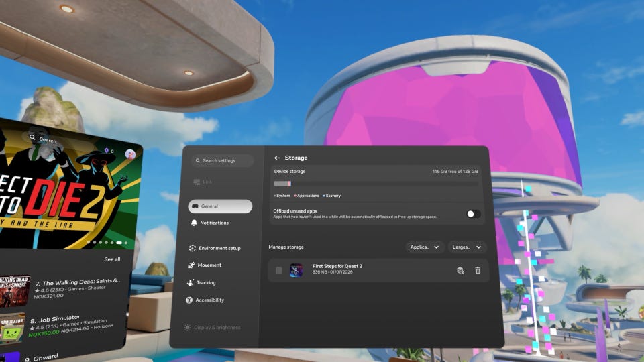The height and width of the screenshot is (362, 644).
Task: Select General in settings sidebar
Action: pos(220,206)
